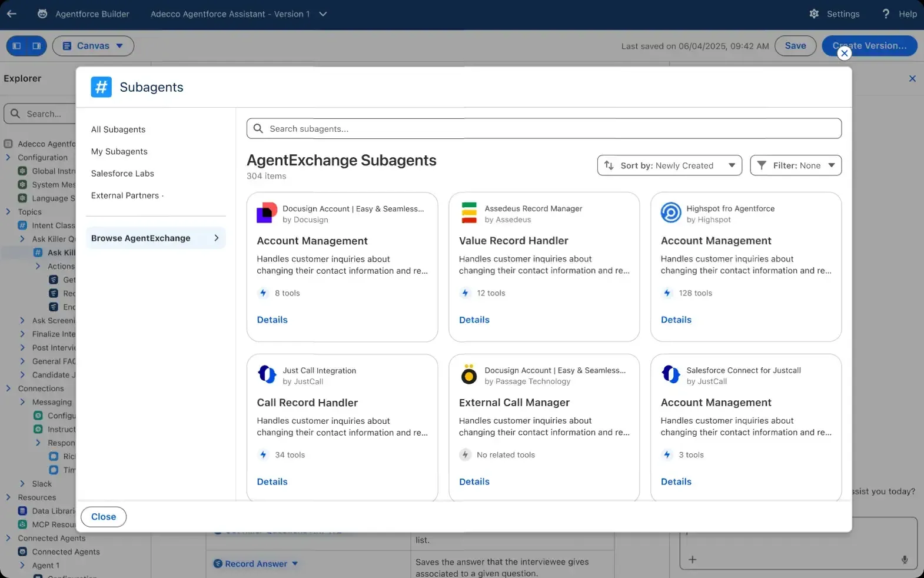Expand the Messaging tree node
924x578 pixels.
[x=22, y=402]
